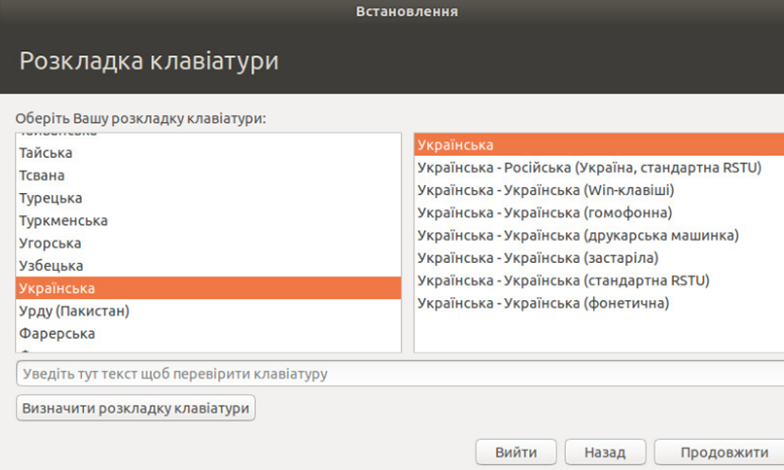This screenshot has width=784, height=470.
Task: Choose Фарерська in the language list
Action: [56, 333]
